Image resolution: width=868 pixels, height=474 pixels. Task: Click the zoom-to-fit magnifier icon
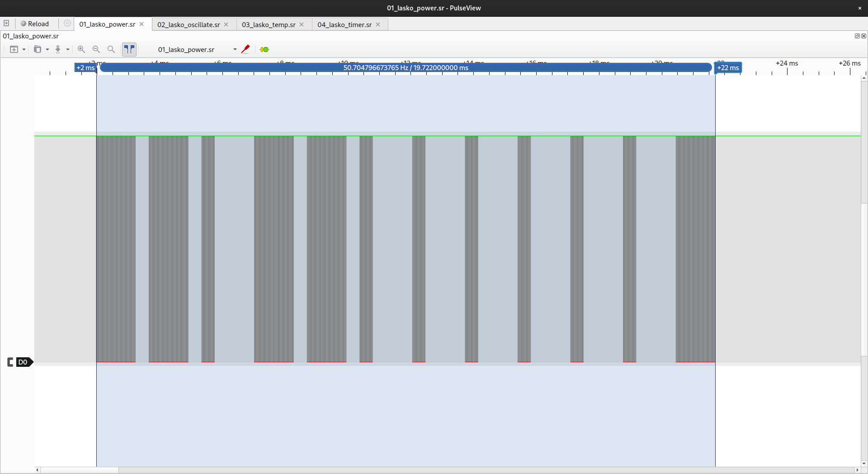pos(111,49)
